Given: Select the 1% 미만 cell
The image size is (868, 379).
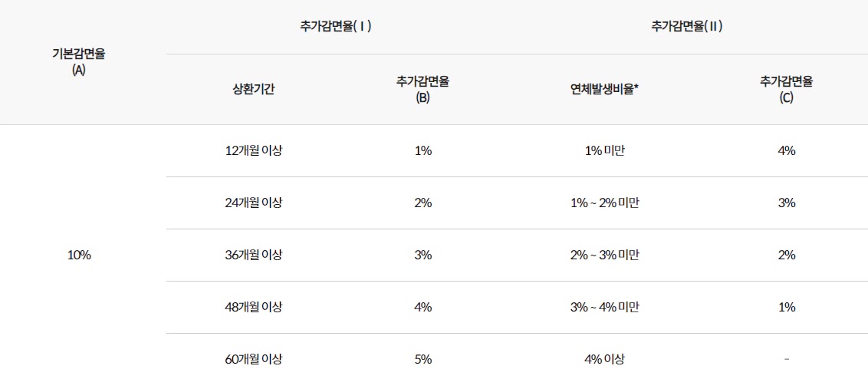Looking at the screenshot, I should pos(604,150).
